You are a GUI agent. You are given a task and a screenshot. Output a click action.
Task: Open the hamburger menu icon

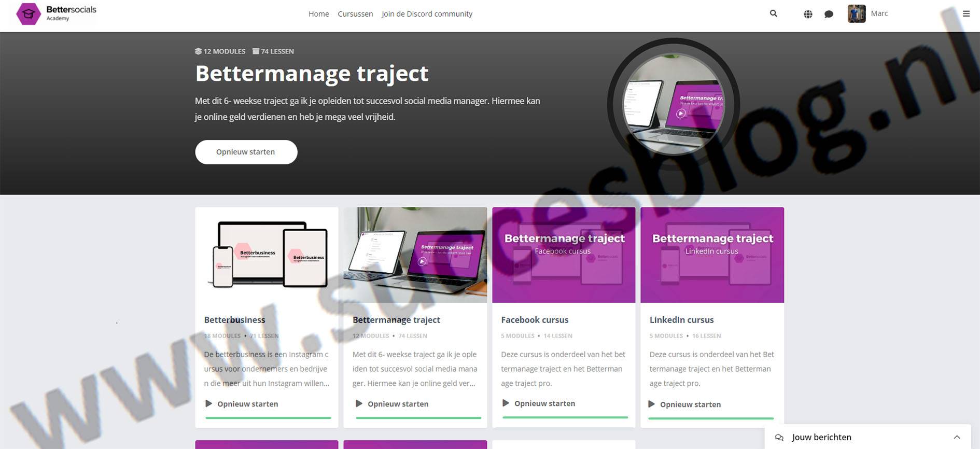click(x=966, y=14)
